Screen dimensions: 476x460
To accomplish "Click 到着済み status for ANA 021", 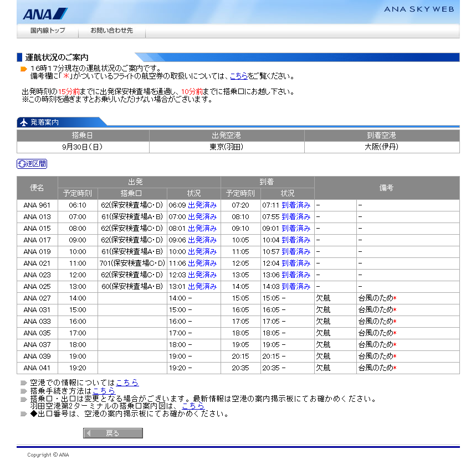I will click(x=296, y=263).
